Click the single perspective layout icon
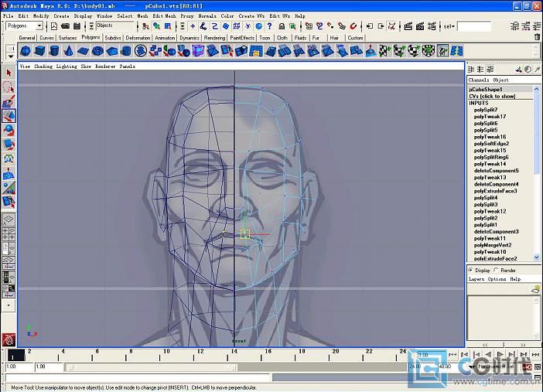543x392 pixels. tap(9, 219)
